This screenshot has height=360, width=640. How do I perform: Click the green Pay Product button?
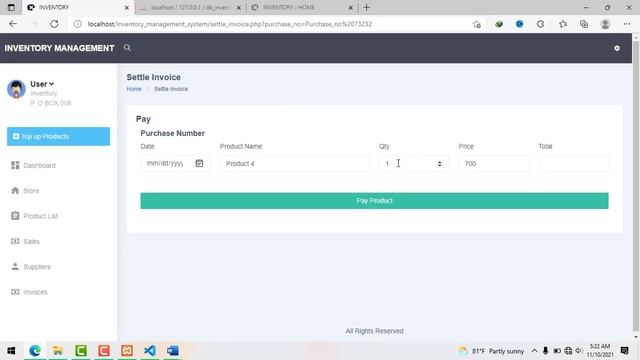[374, 201]
